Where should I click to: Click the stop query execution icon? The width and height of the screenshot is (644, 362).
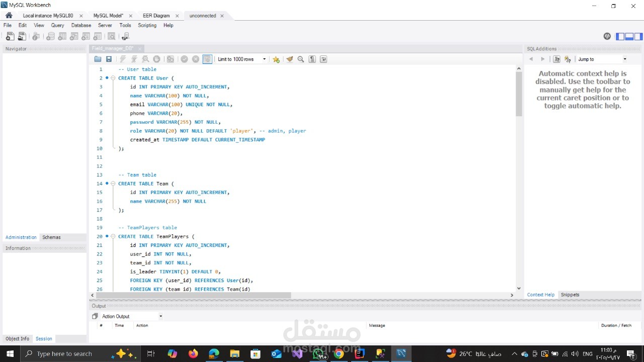tap(156, 59)
